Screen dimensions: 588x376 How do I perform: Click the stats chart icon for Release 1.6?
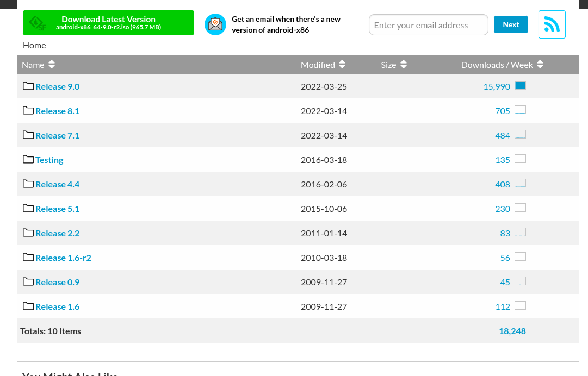coord(520,306)
